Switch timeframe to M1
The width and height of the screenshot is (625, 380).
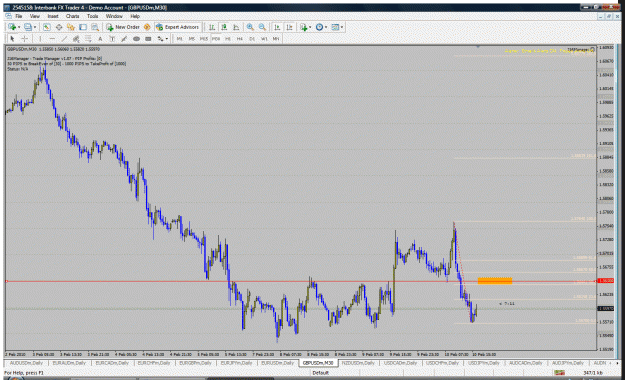[180, 39]
